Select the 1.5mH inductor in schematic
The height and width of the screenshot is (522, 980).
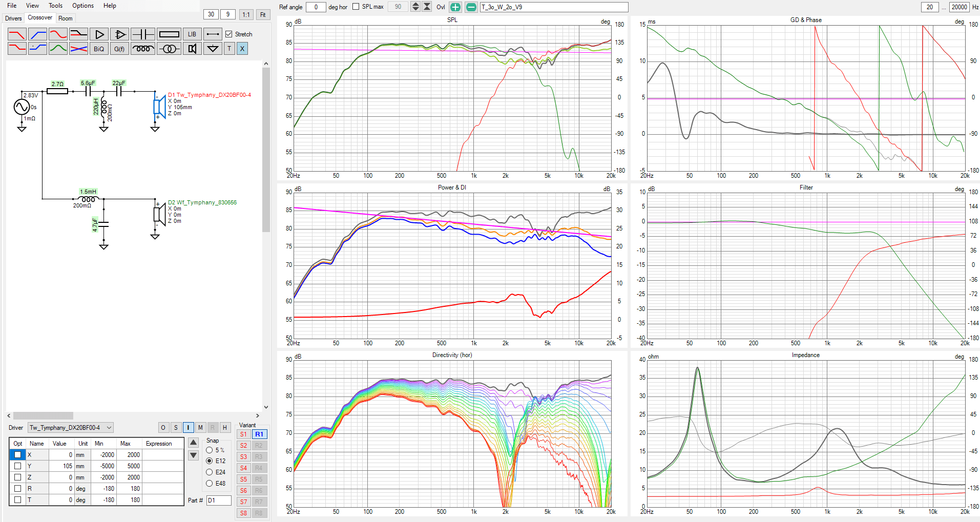pos(88,199)
